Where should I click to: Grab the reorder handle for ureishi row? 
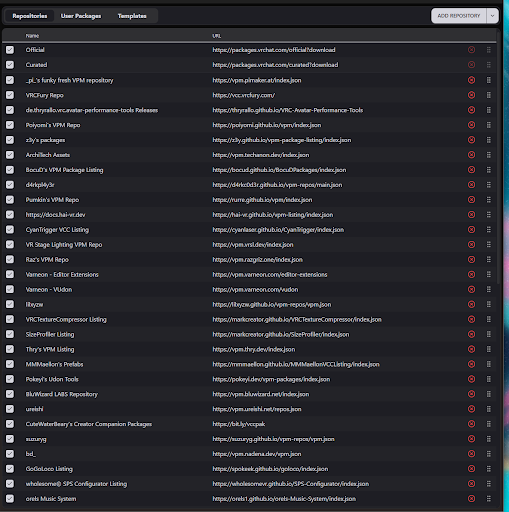click(489, 409)
